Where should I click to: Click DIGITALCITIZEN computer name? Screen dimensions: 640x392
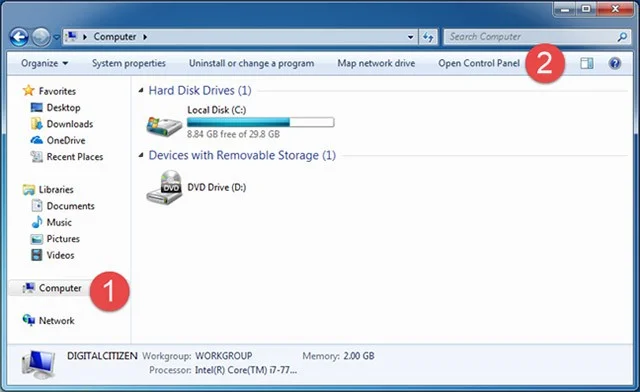(102, 356)
